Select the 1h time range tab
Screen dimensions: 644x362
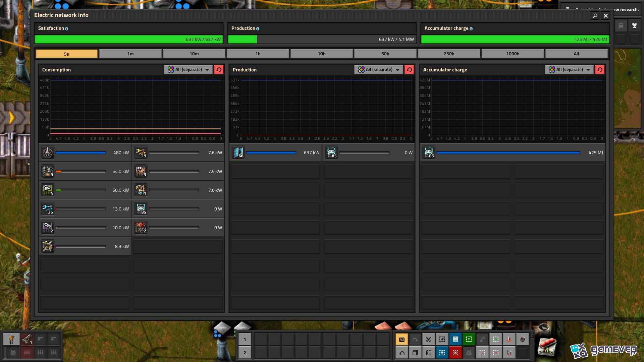(258, 54)
